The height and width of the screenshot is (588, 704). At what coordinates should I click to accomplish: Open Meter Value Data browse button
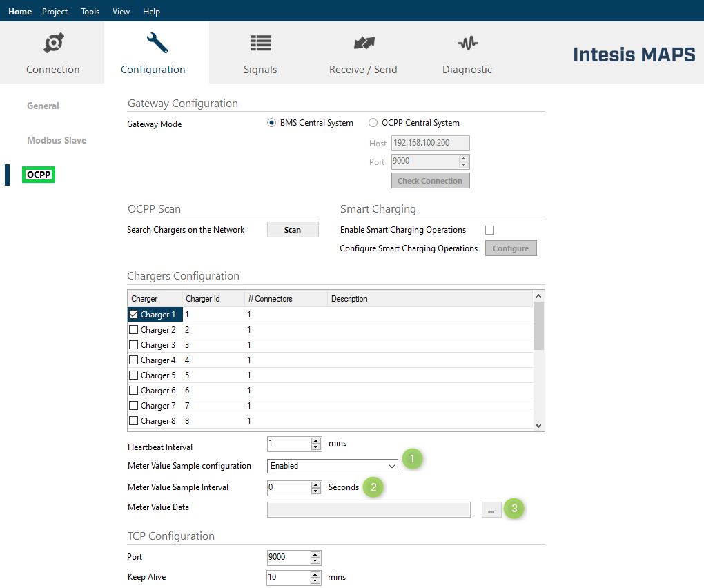491,510
